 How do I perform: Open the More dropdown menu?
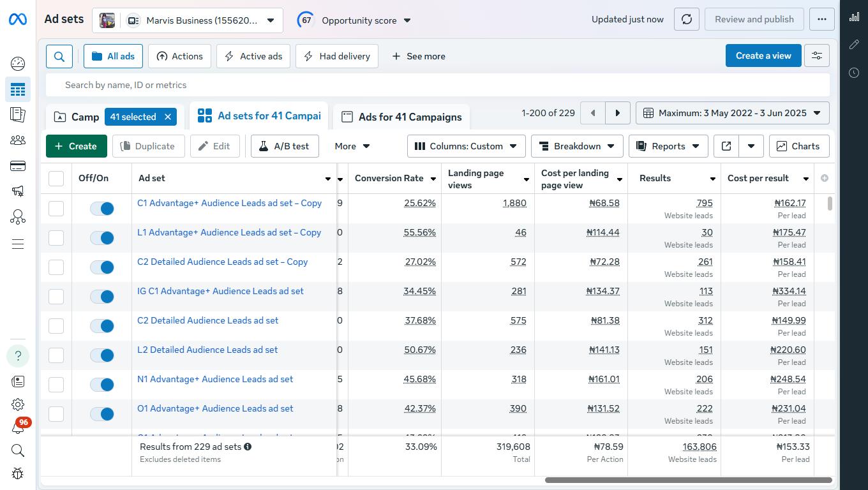click(352, 146)
